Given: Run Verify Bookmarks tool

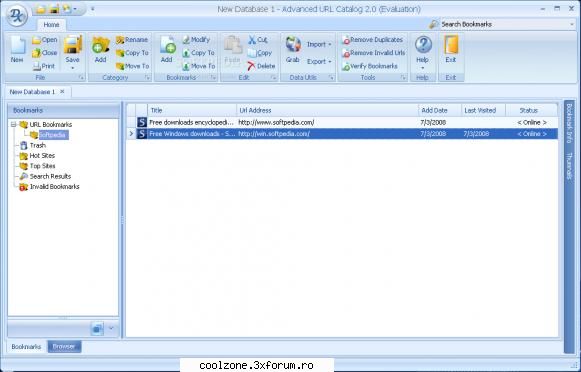Looking at the screenshot, I should coord(370,66).
